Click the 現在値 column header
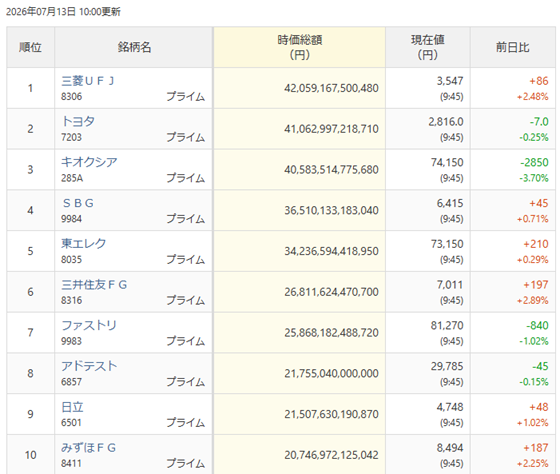The height and width of the screenshot is (474, 560). (428, 47)
